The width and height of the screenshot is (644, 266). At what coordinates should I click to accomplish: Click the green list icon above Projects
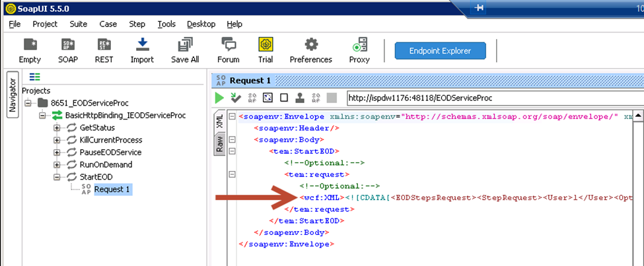coord(34,77)
